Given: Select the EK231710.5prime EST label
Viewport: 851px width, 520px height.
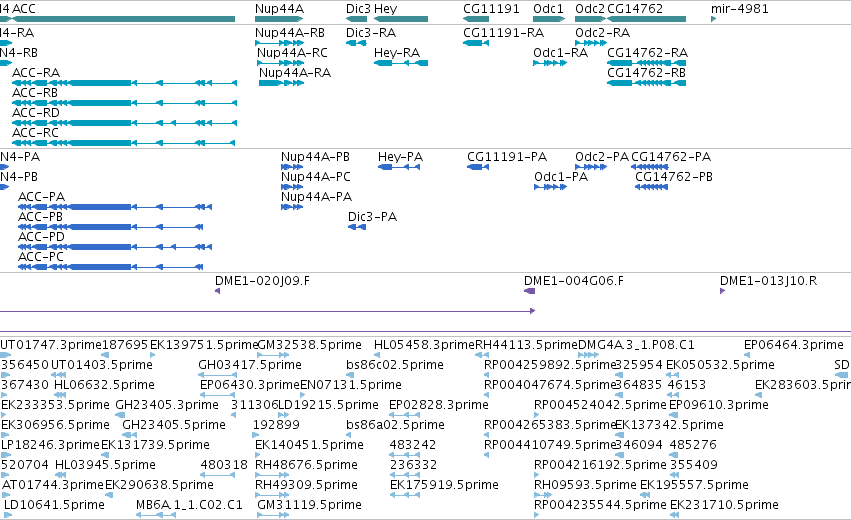Looking at the screenshot, I should 724,505.
